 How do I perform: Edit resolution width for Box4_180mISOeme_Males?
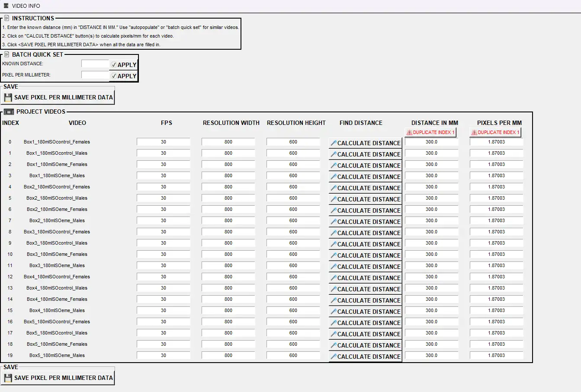coord(228,310)
